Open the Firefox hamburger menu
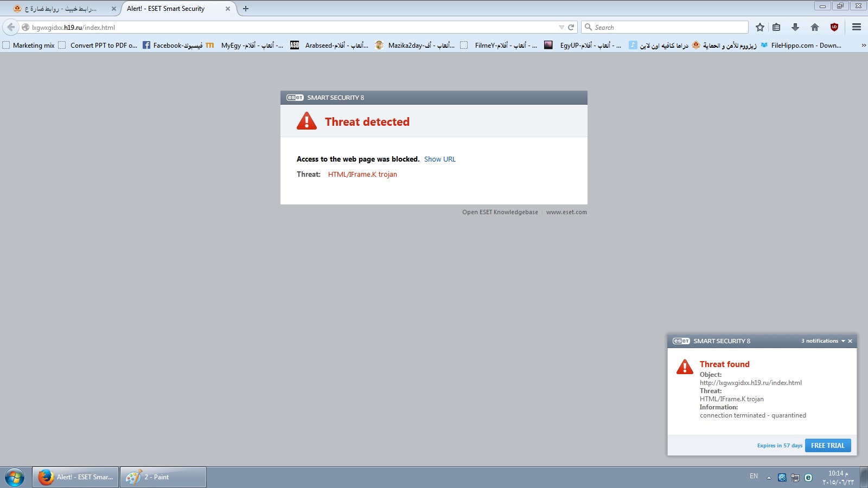868x488 pixels. click(857, 27)
